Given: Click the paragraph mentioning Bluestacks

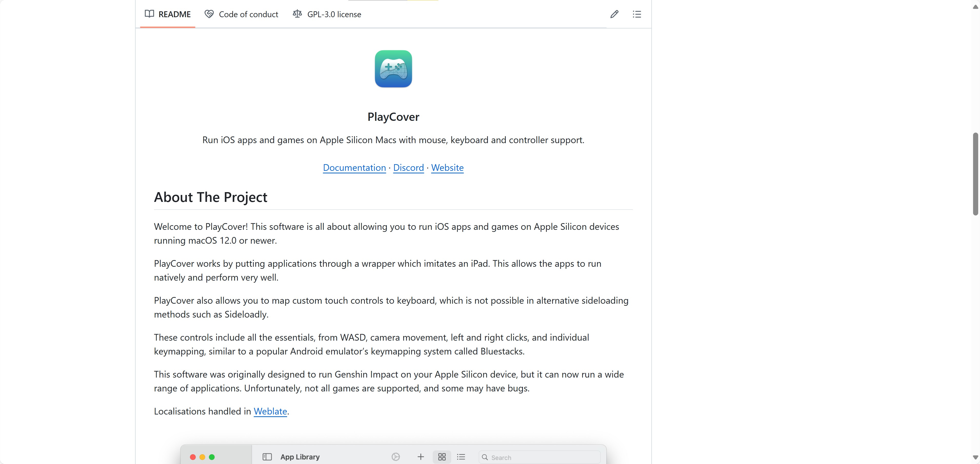Looking at the screenshot, I should click(372, 344).
